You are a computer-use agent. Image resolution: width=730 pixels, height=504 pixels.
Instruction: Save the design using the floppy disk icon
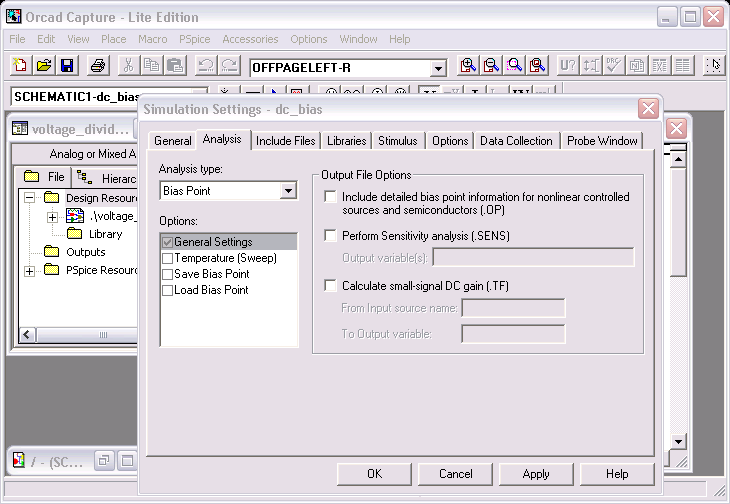pyautogui.click(x=67, y=66)
